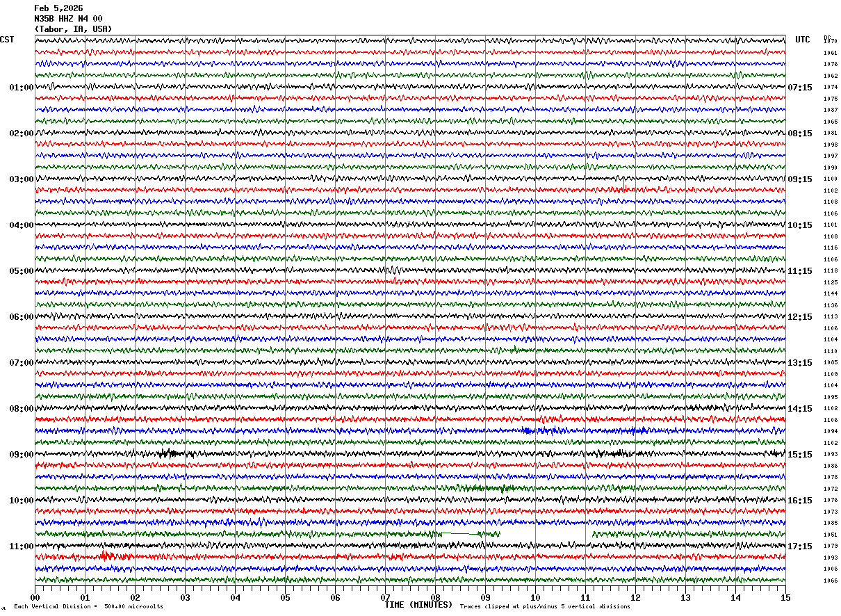Click the "01:00" CST row label
Screen dimensions: 841x616
22,88
